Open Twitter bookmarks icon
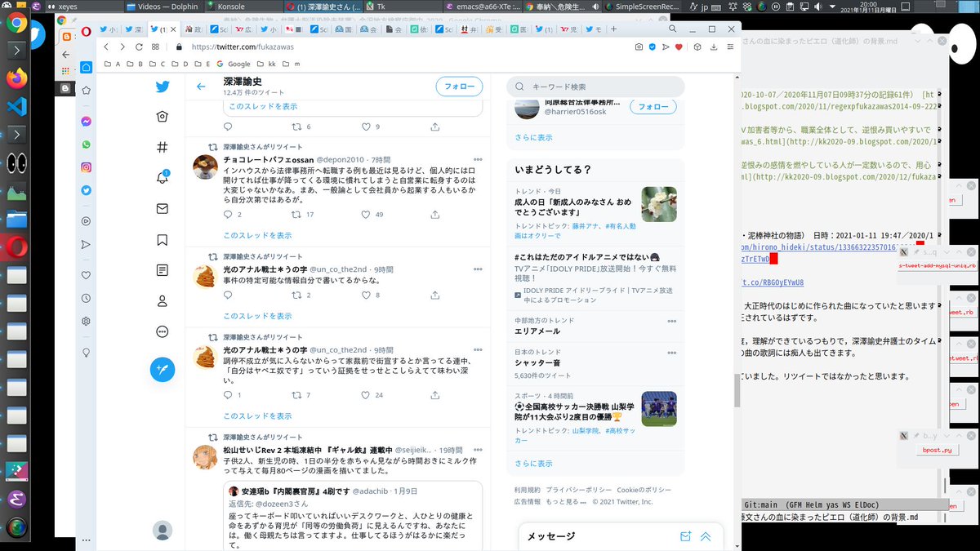The height and width of the screenshot is (551, 980). click(163, 240)
